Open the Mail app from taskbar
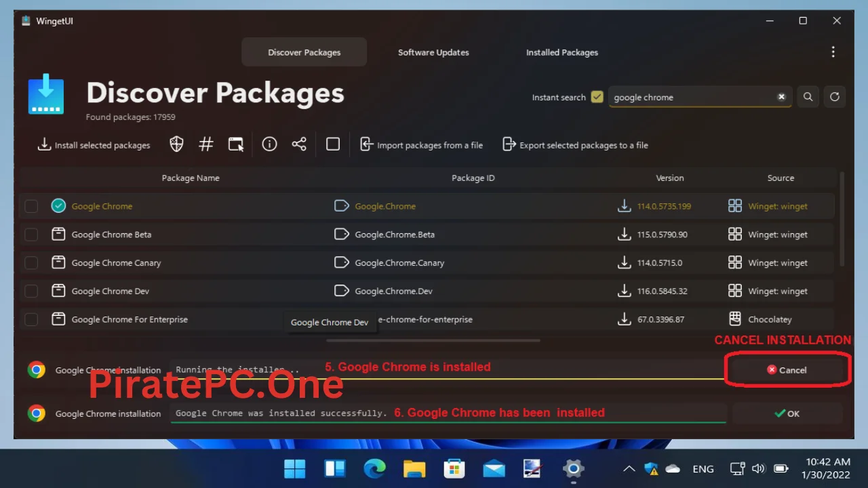Screen dimensions: 868x488 pyautogui.click(x=494, y=468)
